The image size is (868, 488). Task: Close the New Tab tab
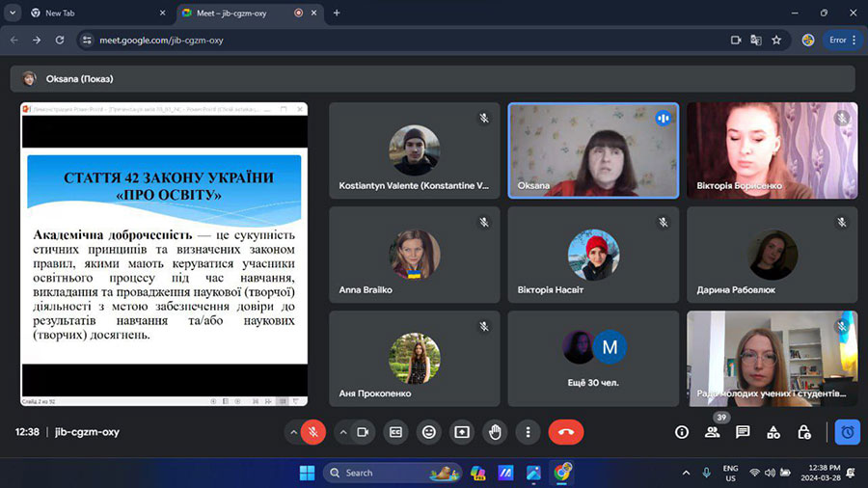pos(162,13)
